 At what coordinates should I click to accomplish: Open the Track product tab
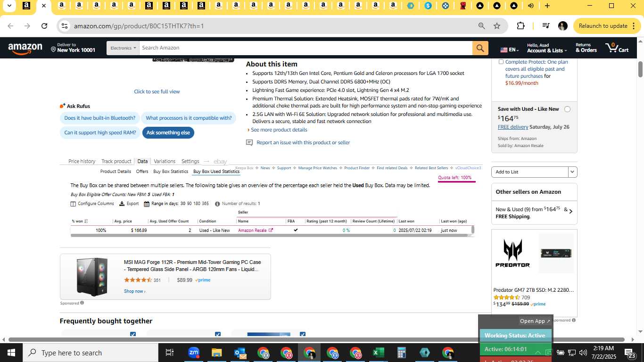point(116,161)
